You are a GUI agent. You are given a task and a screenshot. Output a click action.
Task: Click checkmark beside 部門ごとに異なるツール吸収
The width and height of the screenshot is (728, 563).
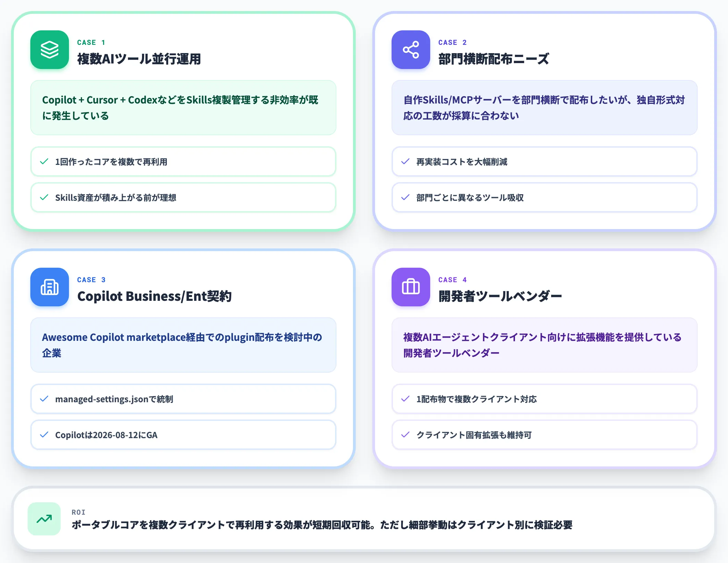point(405,197)
